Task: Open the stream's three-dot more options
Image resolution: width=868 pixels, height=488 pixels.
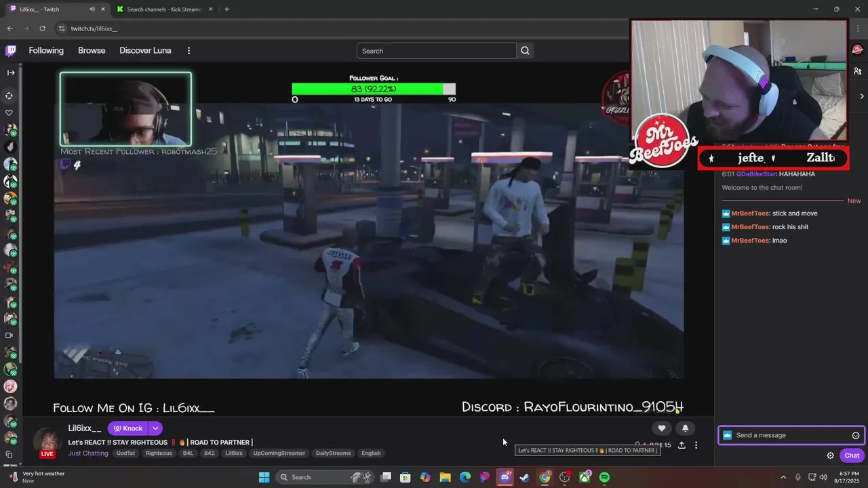Action: tap(696, 445)
